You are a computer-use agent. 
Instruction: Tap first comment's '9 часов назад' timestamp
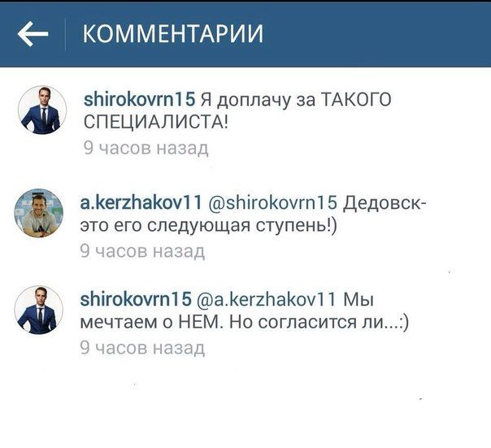click(x=146, y=148)
